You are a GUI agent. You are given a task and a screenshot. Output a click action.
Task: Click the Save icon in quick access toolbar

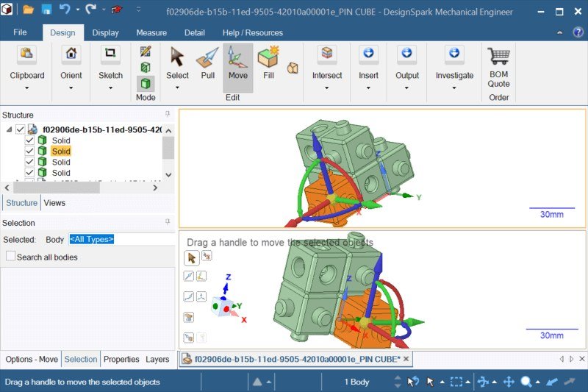46,10
